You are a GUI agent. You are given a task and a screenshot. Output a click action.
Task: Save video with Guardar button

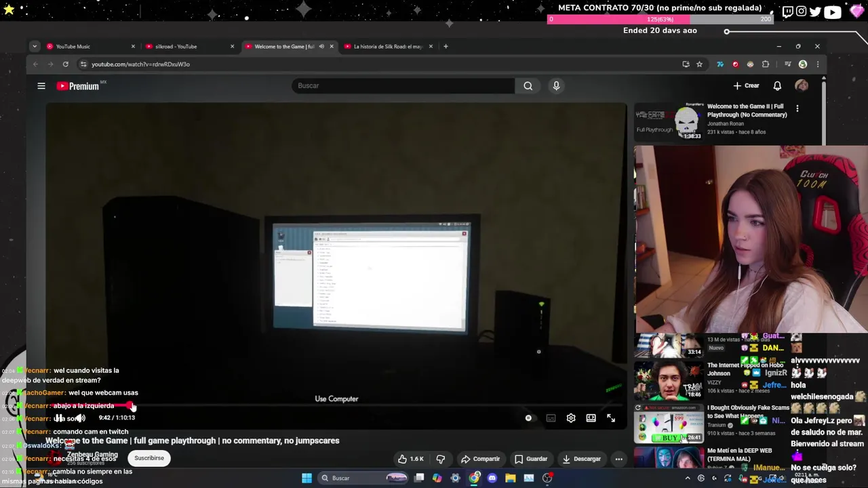pos(531,459)
